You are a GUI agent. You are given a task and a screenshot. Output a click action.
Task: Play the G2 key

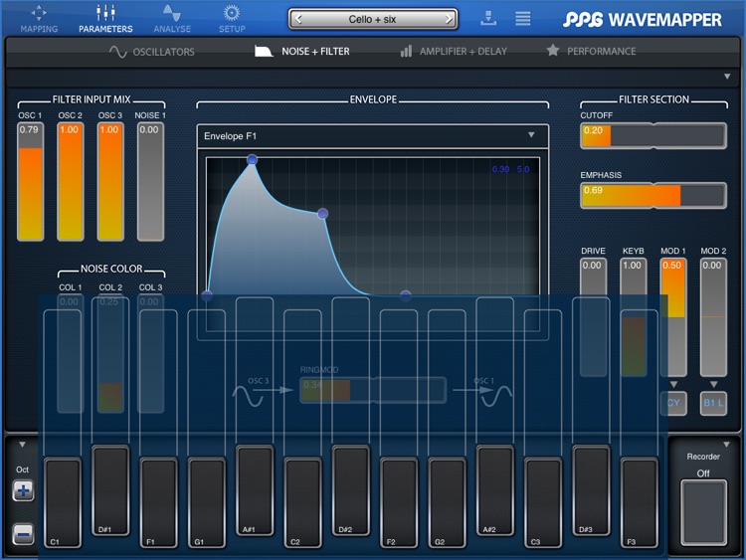pos(447,502)
